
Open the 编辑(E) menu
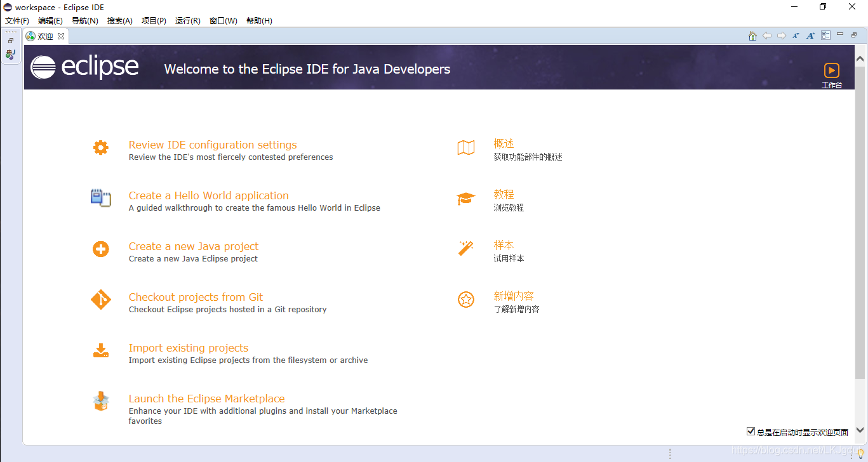(x=51, y=21)
